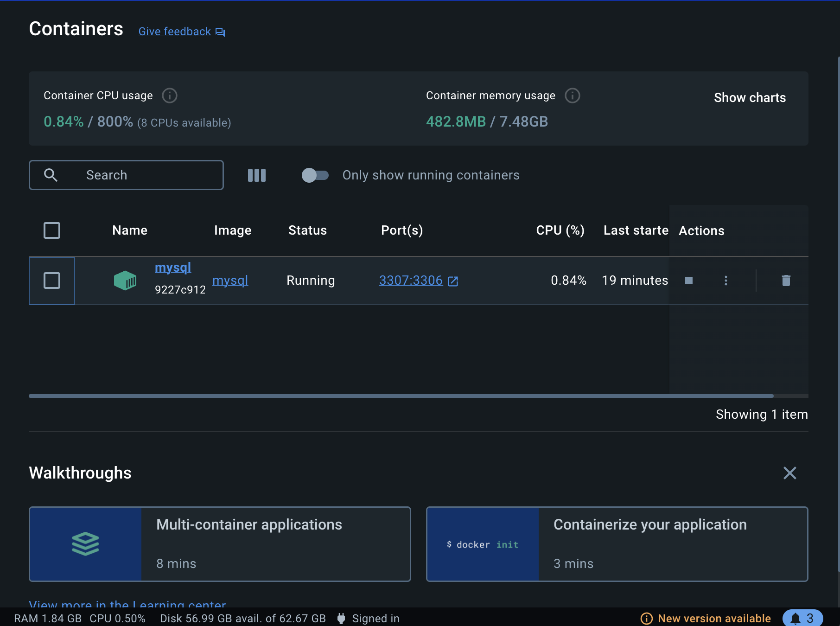Viewport: 840px width, 626px height.
Task: Open Multi-container applications walkthrough
Action: [x=220, y=544]
